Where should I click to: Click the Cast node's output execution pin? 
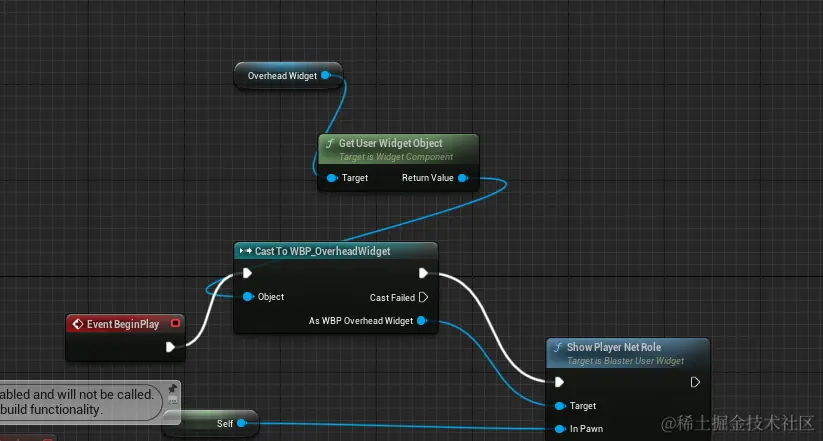tap(424, 273)
